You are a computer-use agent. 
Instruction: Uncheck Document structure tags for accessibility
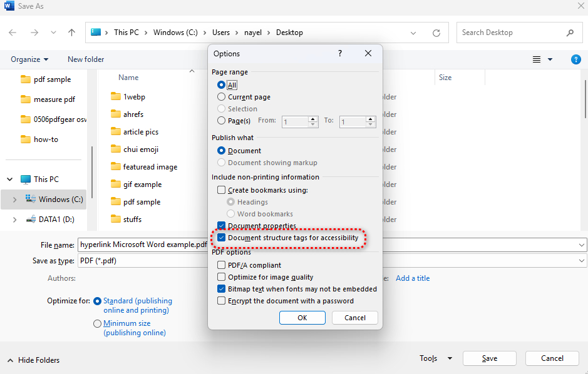[x=222, y=238]
